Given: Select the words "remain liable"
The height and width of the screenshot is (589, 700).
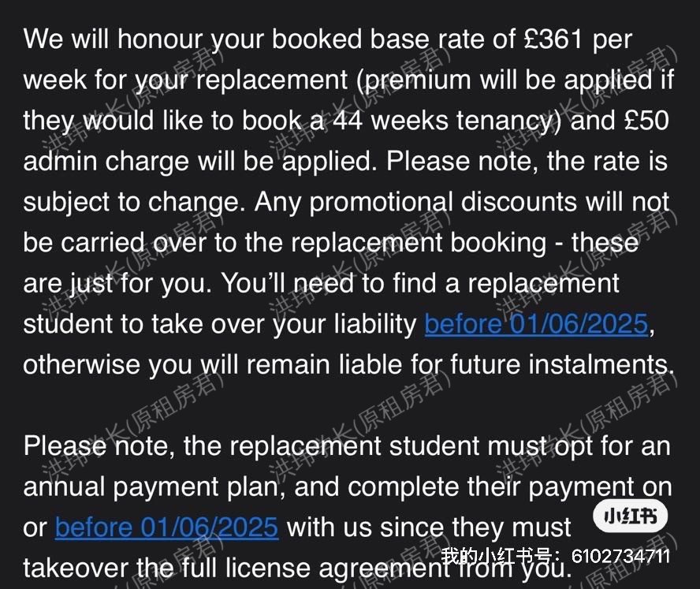Looking at the screenshot, I should [342, 365].
